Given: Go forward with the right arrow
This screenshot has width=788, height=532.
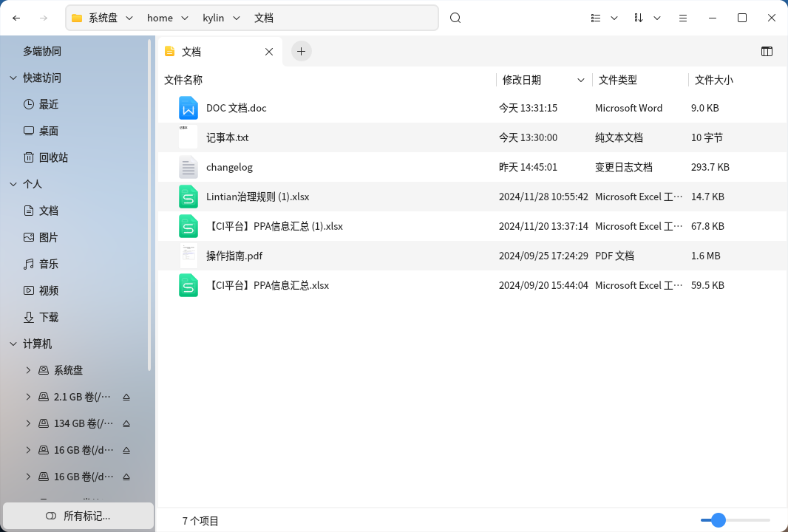Looking at the screenshot, I should [x=44, y=18].
